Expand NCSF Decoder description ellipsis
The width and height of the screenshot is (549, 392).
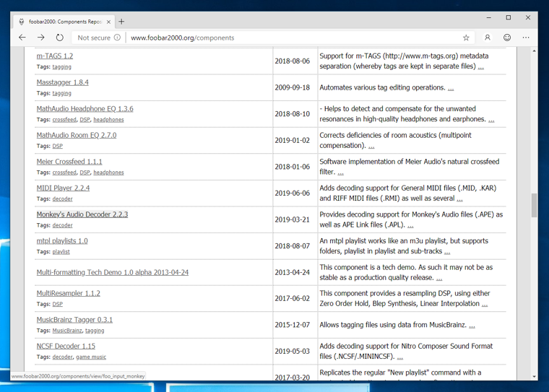[x=400, y=357]
